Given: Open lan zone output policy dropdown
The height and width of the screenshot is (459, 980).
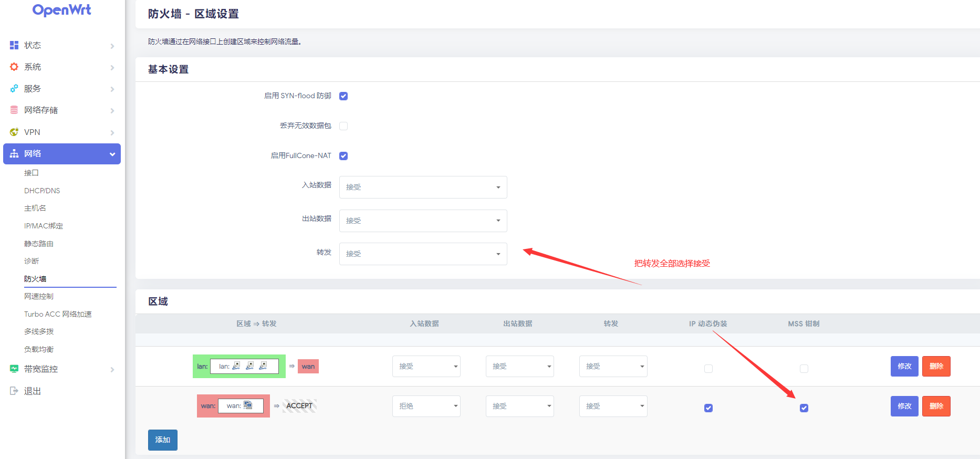Looking at the screenshot, I should pos(520,366).
